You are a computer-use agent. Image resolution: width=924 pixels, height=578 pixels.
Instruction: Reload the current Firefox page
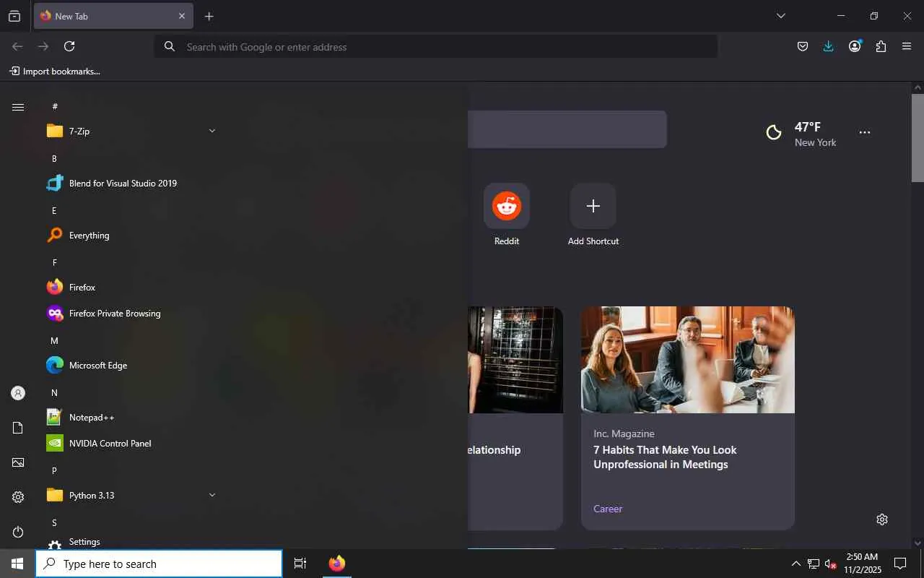click(x=69, y=46)
